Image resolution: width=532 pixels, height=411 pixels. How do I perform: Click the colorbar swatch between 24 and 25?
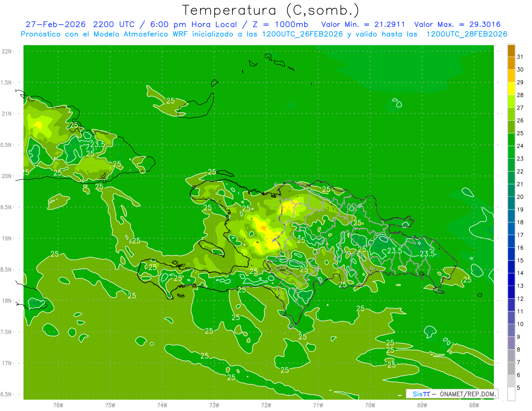(x=511, y=140)
